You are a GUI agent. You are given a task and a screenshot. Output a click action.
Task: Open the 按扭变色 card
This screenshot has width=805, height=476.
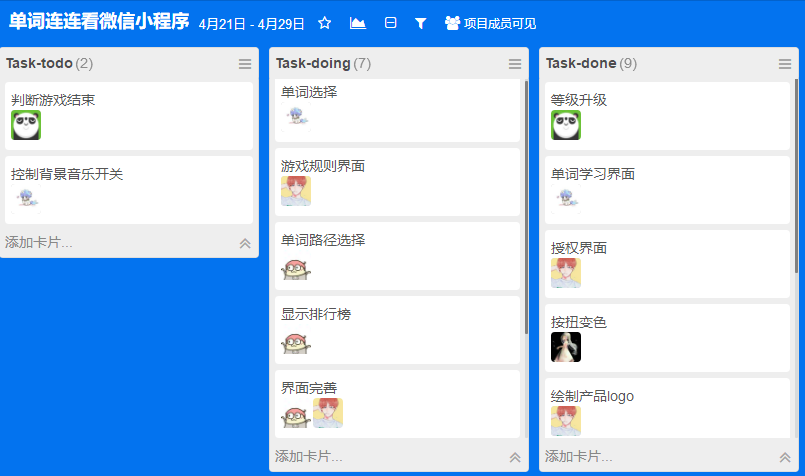(x=667, y=338)
